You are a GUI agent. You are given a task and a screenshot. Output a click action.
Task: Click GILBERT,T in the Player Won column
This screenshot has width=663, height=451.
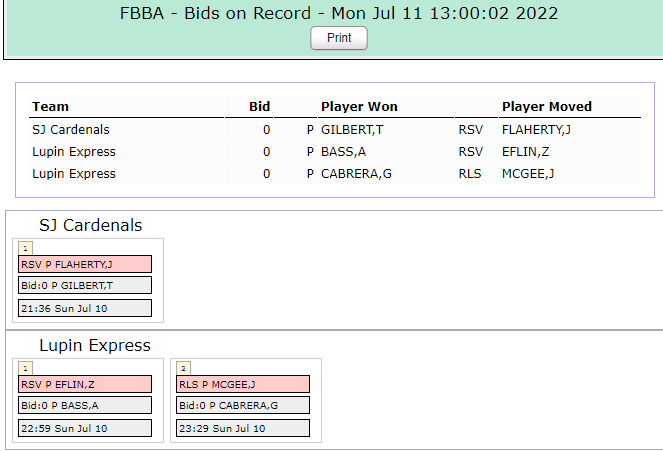click(x=352, y=130)
